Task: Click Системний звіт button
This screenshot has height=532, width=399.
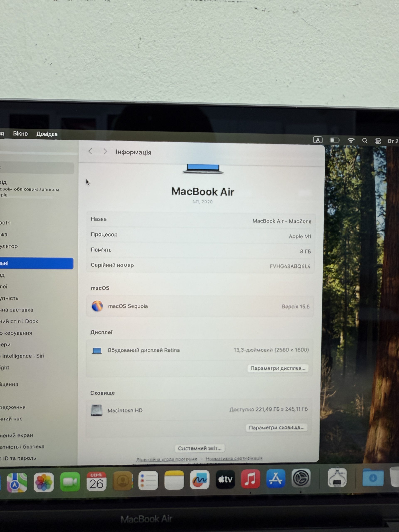Action: [200, 448]
